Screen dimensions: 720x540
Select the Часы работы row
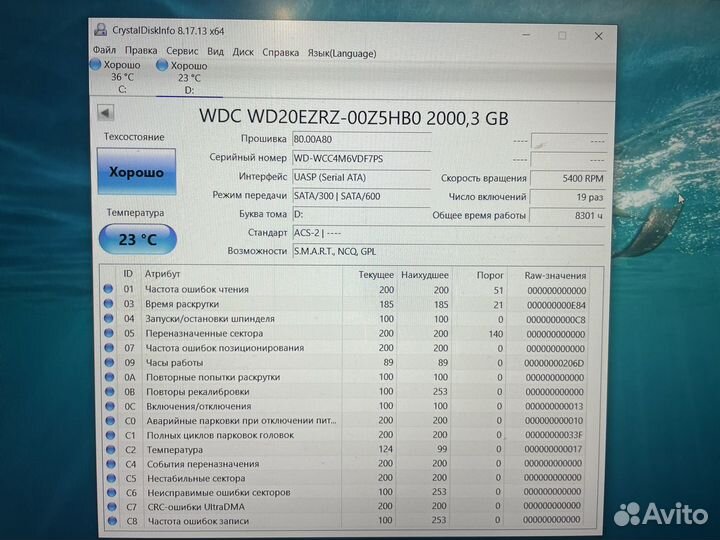345,363
